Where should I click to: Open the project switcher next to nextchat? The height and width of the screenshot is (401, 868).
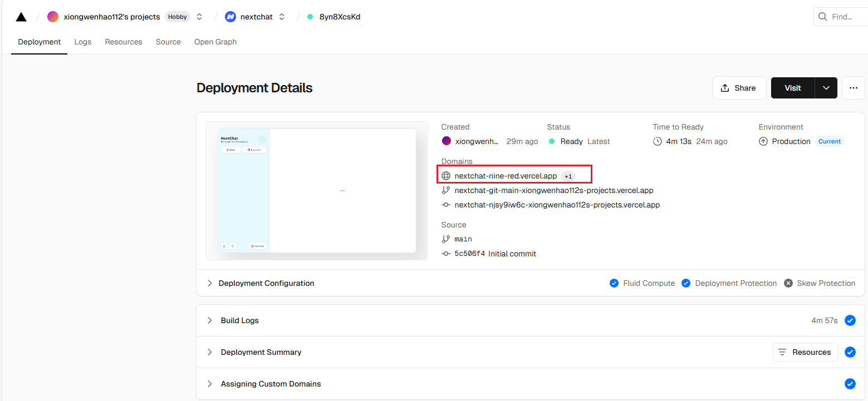[x=282, y=17]
